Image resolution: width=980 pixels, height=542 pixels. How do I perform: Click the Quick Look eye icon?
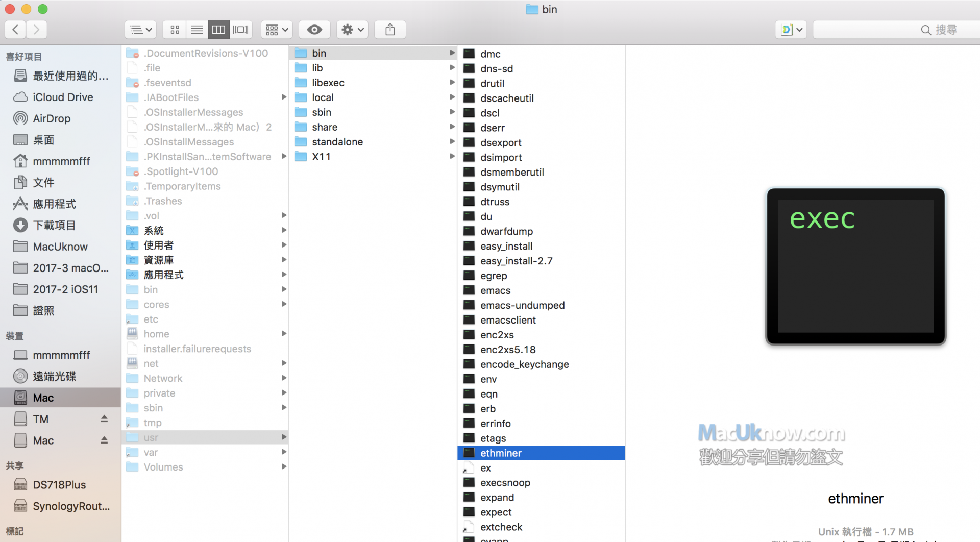314,30
